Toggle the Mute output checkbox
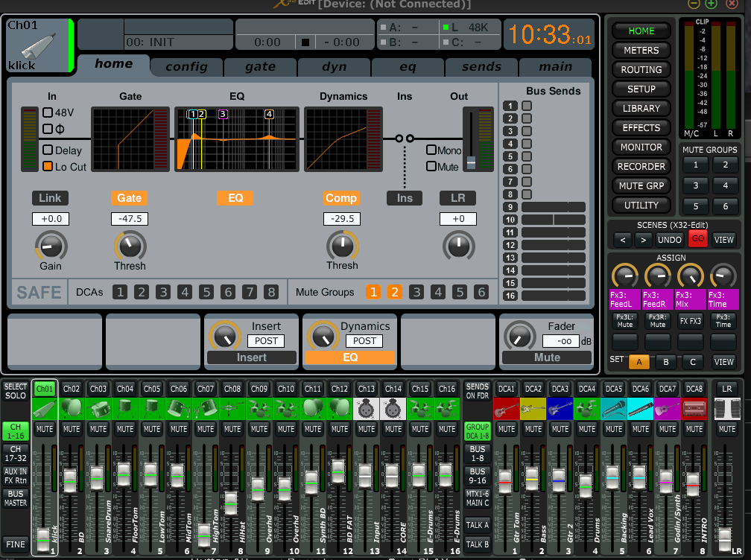 coord(431,166)
